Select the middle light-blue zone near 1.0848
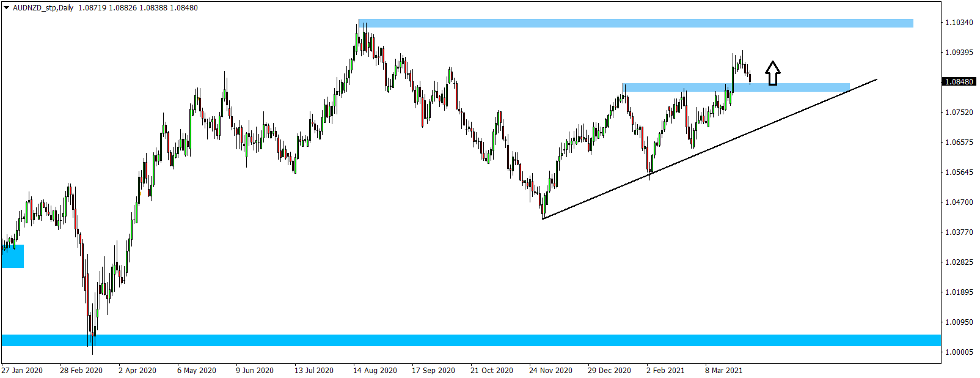980x378 pixels. click(x=736, y=87)
